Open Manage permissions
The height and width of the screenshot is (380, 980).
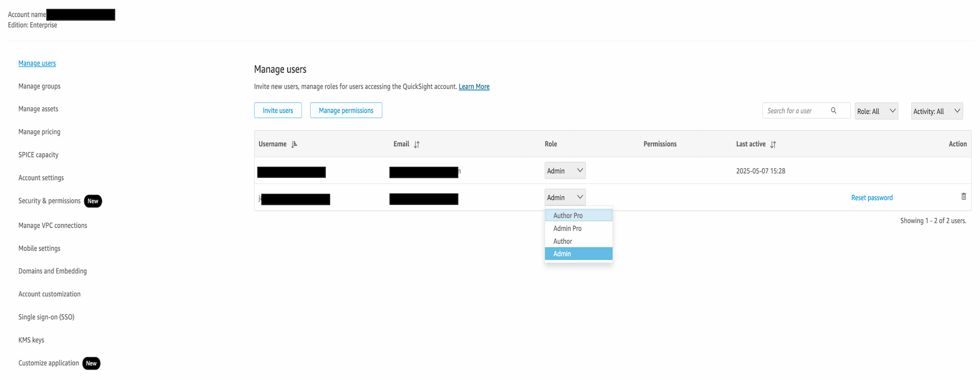tap(346, 110)
